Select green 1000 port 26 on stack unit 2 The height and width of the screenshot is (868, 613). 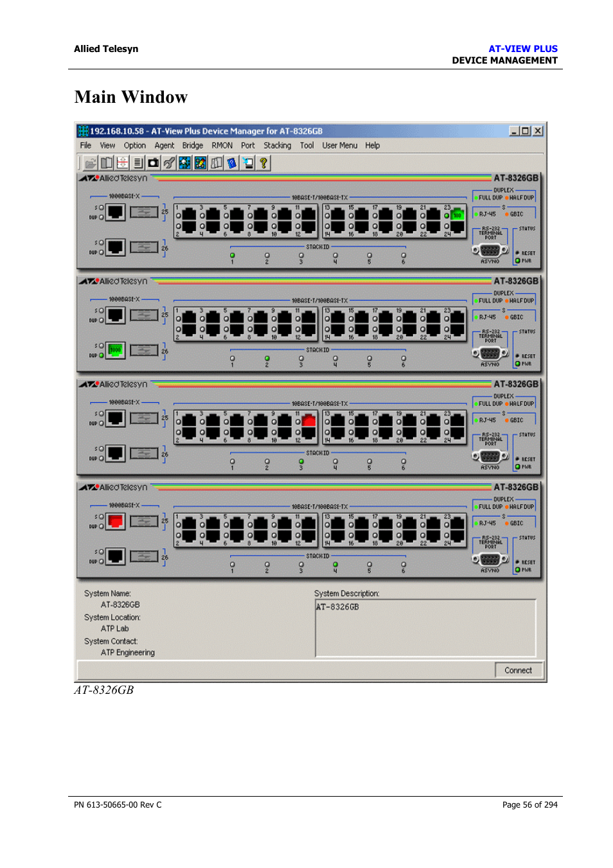coord(115,350)
